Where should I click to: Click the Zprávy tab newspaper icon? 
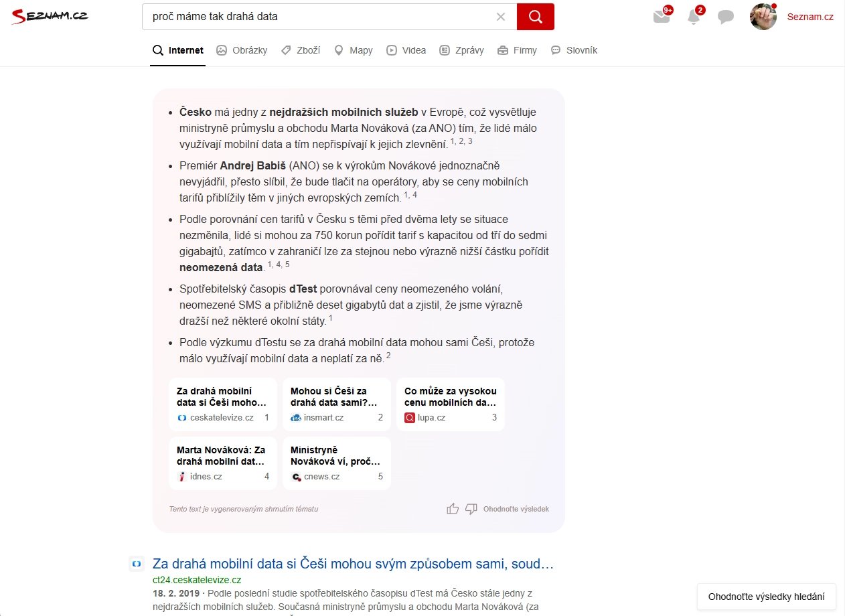click(x=445, y=50)
